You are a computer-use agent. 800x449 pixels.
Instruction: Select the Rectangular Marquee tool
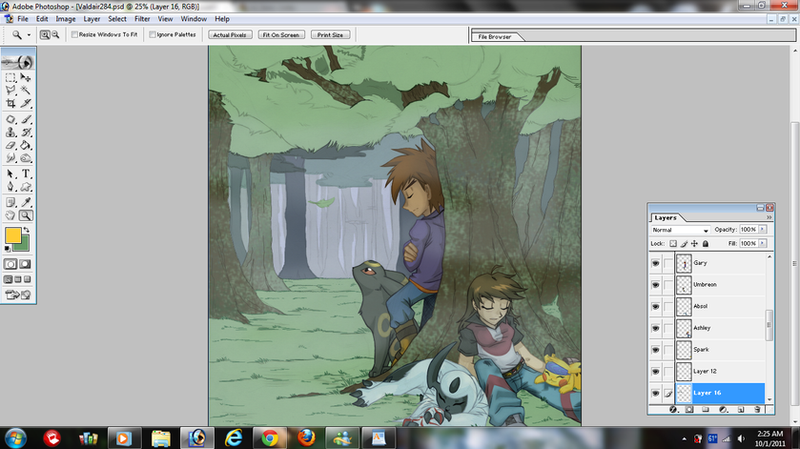(x=11, y=78)
